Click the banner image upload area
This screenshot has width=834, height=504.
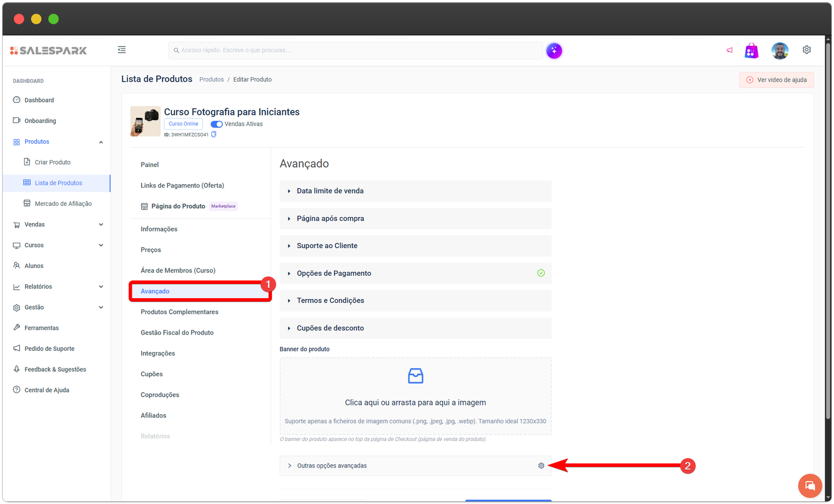click(x=415, y=396)
